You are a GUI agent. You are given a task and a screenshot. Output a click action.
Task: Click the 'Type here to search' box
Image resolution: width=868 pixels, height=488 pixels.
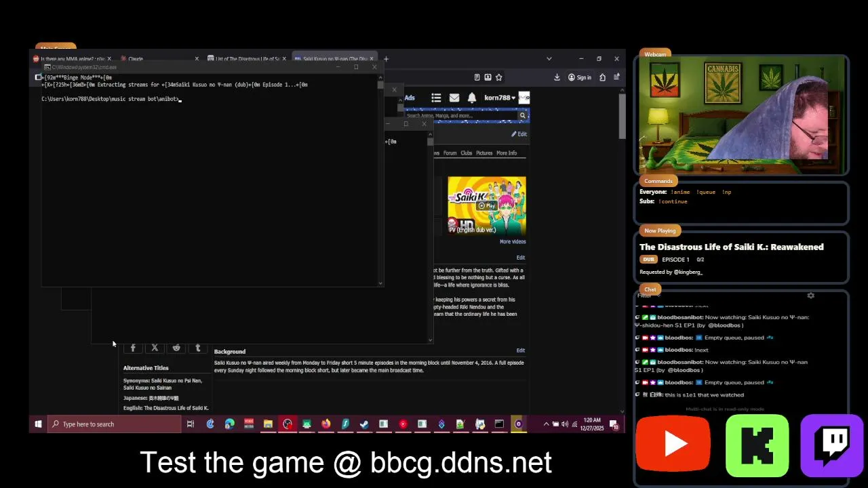[x=115, y=424]
